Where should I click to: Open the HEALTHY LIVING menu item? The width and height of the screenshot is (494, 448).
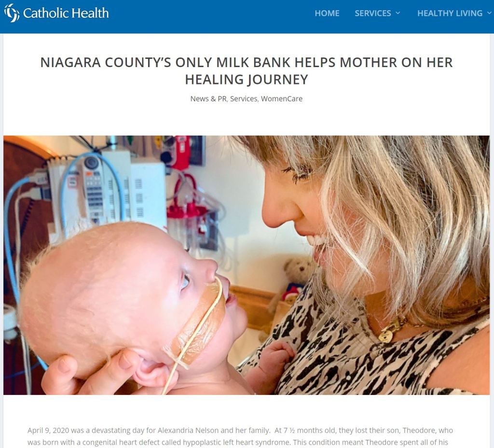(x=450, y=13)
